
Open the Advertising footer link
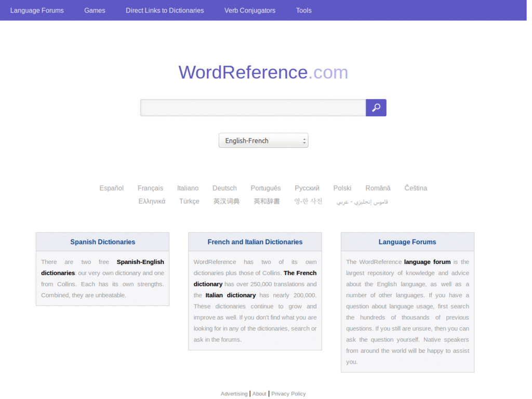[x=234, y=394]
